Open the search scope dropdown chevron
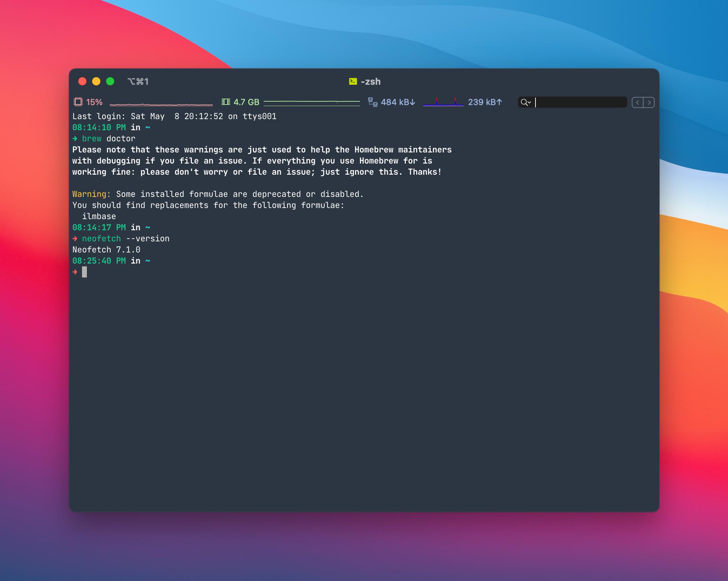The height and width of the screenshot is (581, 728). coord(530,103)
